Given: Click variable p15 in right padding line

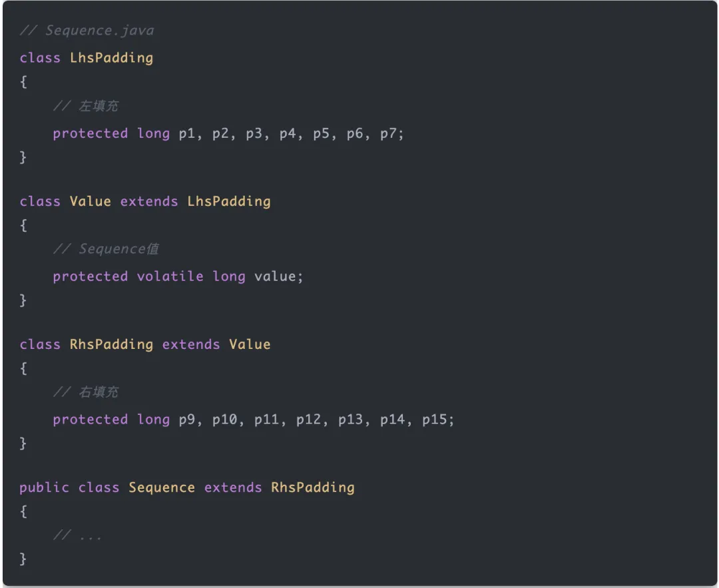Looking at the screenshot, I should (x=434, y=420).
